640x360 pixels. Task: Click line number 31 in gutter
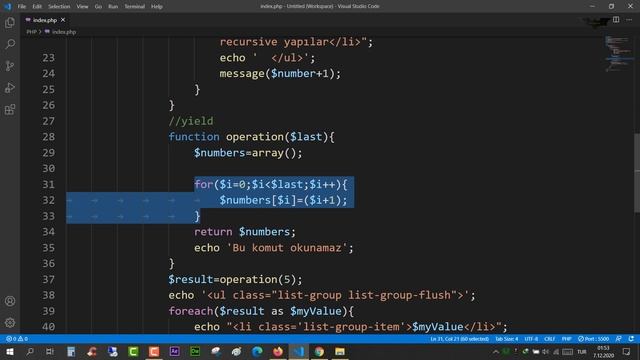point(48,184)
